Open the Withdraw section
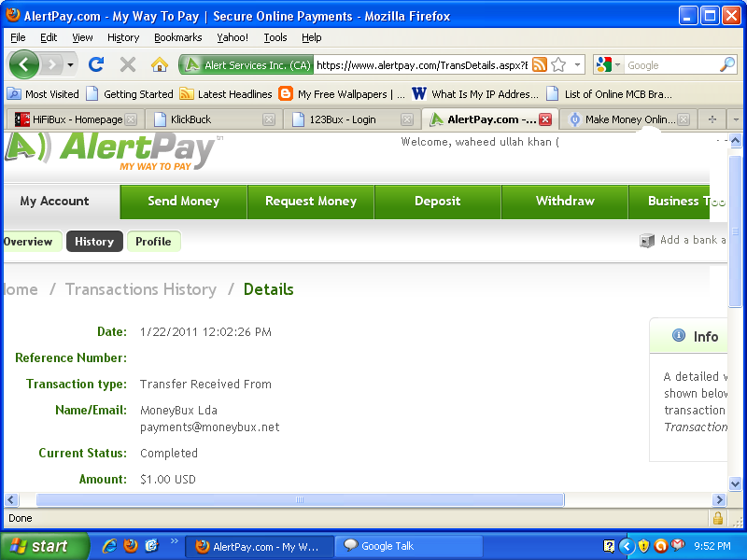Image resolution: width=747 pixels, height=560 pixels. (565, 202)
